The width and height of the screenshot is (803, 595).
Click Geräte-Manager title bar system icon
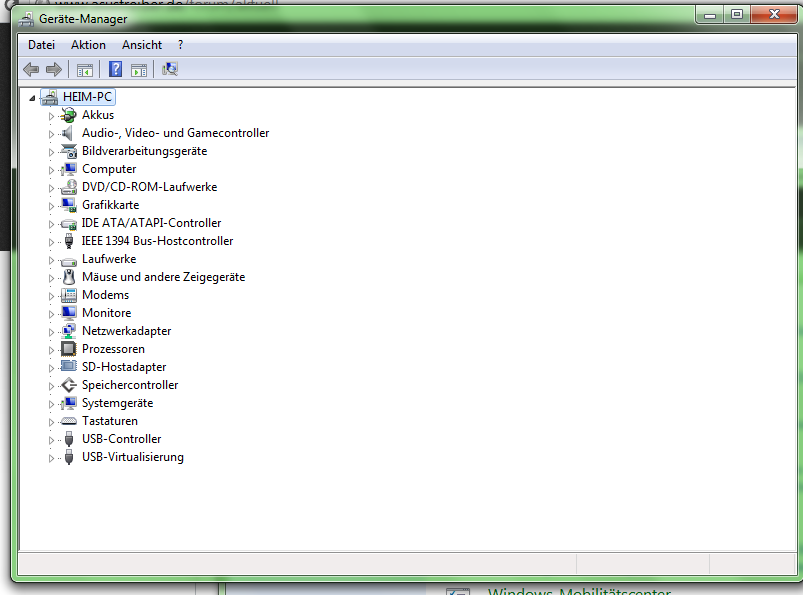click(x=26, y=19)
